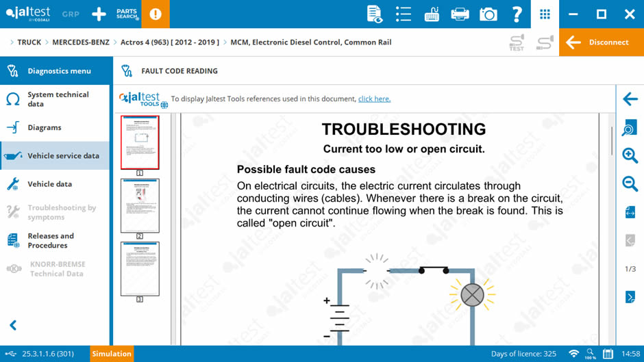The image size is (644, 362).
Task: Collapse the sidebar with left chevron
Action: point(13,325)
